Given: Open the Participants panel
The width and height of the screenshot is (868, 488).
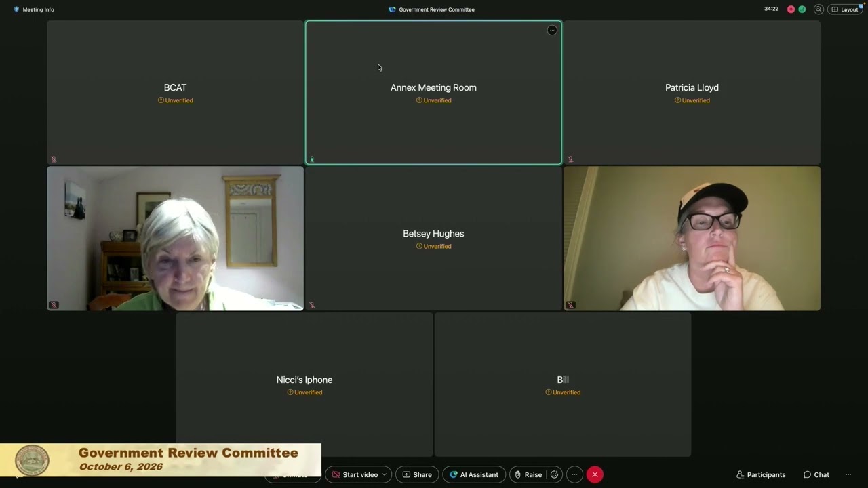Looking at the screenshot, I should [x=761, y=474].
